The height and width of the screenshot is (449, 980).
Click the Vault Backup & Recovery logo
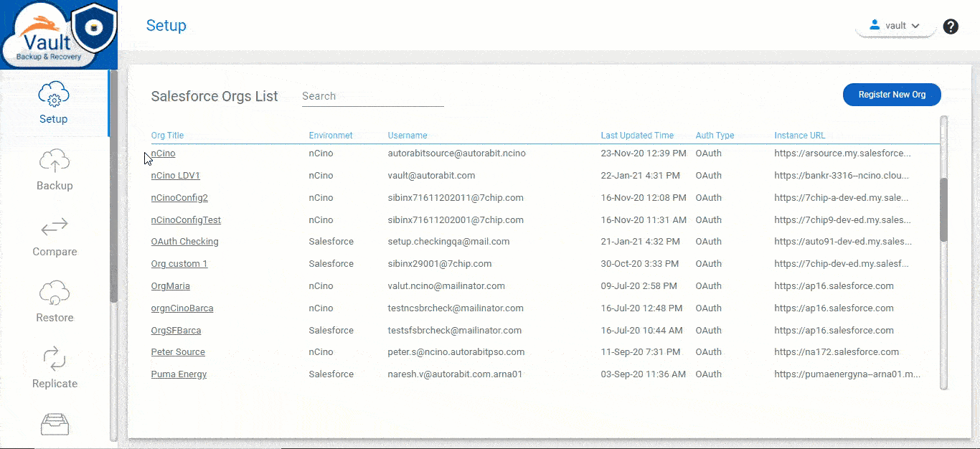pyautogui.click(x=59, y=34)
